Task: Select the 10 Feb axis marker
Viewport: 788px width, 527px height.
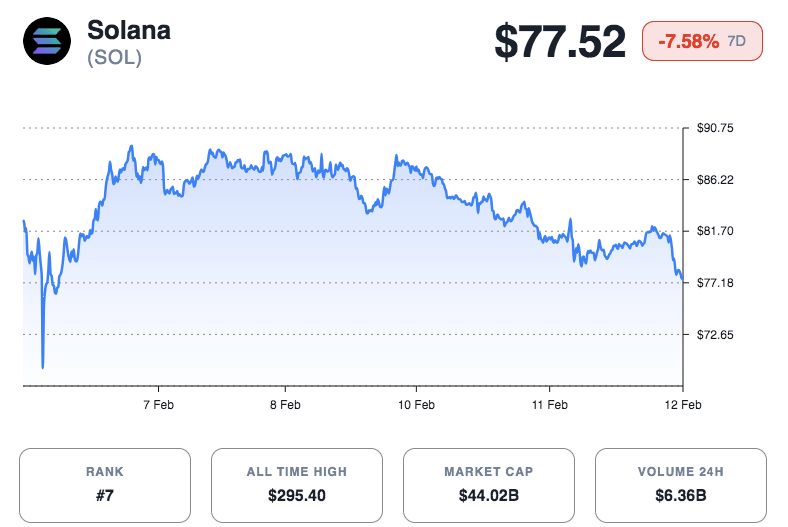Action: click(416, 405)
